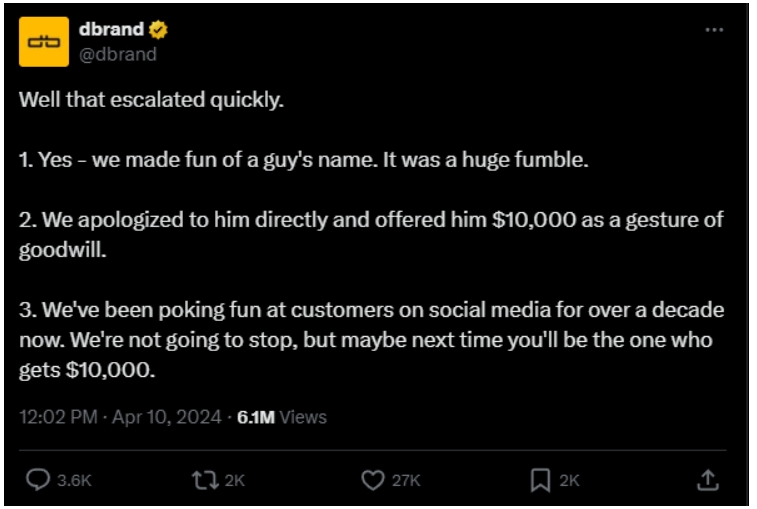Screen dimensions: 757x509
Task: Click the paragraph about offering $10,000 goodwill
Action: 370,234
